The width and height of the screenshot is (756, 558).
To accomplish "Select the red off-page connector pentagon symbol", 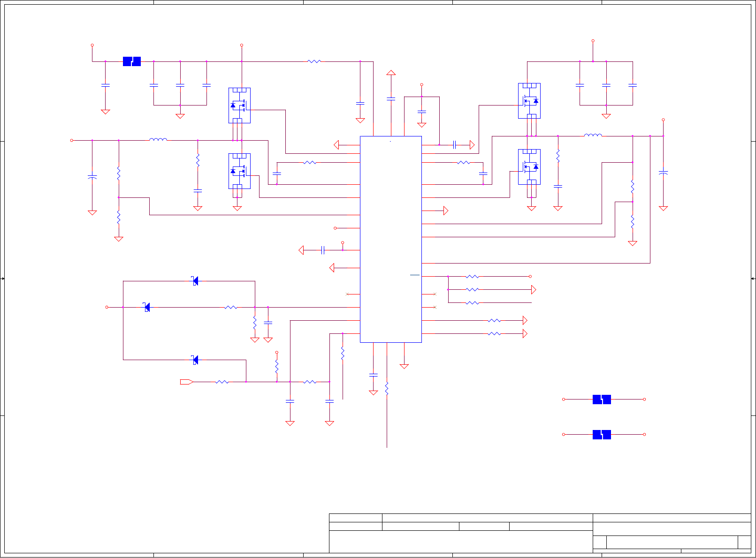I will 187,382.
